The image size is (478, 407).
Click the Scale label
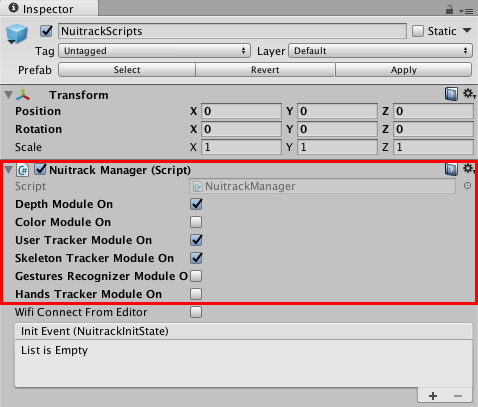point(28,147)
